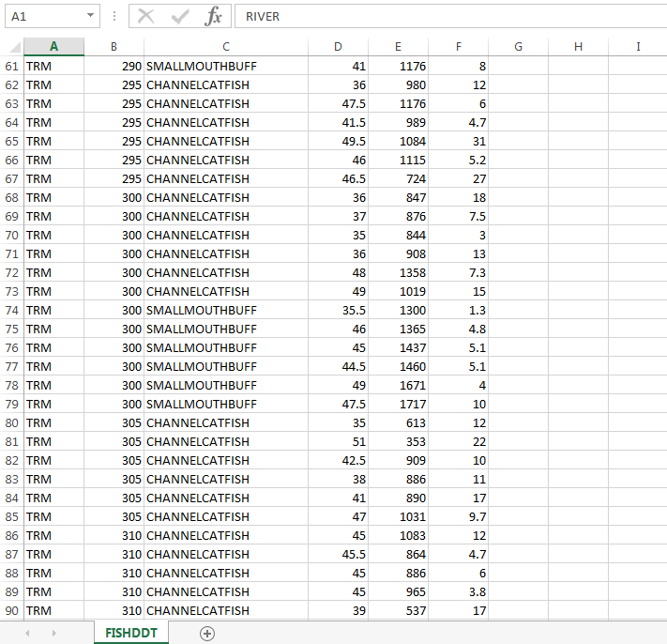The width and height of the screenshot is (667, 644).
Task: Open Insert Function (fx) dialog
Action: 214,16
